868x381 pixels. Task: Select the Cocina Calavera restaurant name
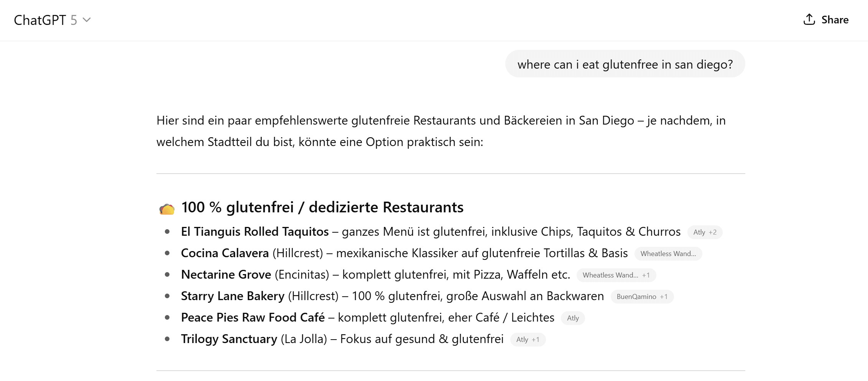(x=225, y=253)
